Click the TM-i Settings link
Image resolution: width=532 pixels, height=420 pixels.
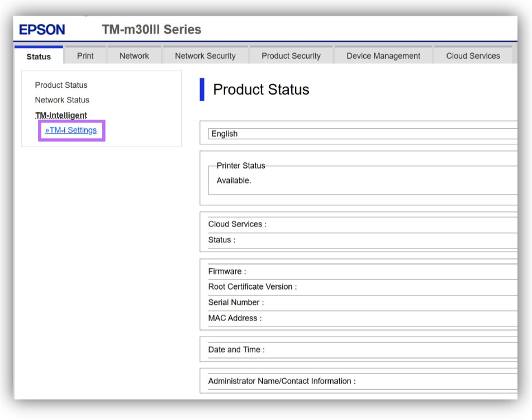pyautogui.click(x=71, y=130)
